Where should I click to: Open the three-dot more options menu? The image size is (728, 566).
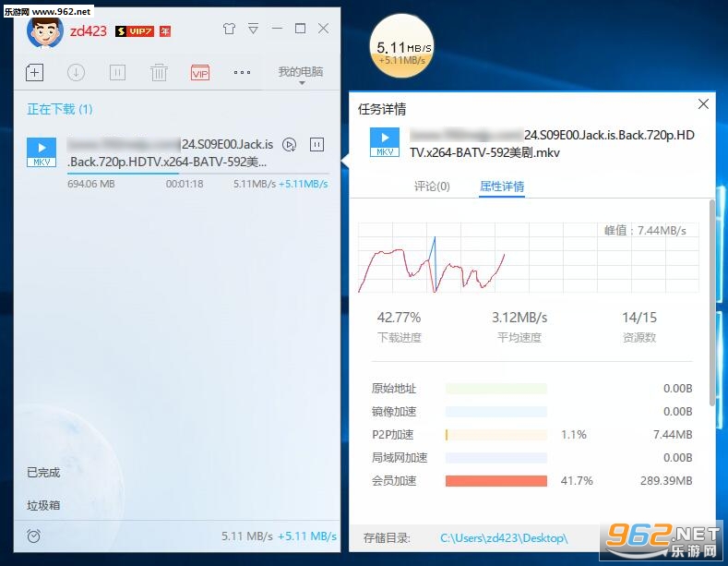[x=242, y=73]
